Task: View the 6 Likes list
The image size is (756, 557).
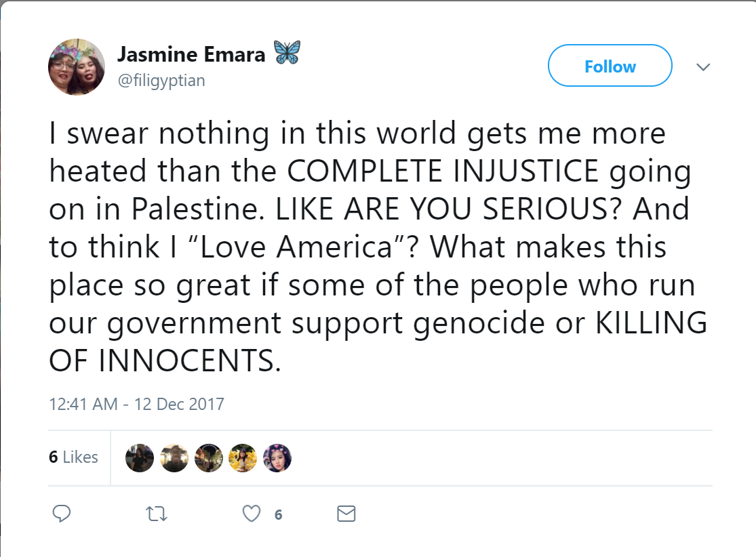Action: [x=73, y=457]
